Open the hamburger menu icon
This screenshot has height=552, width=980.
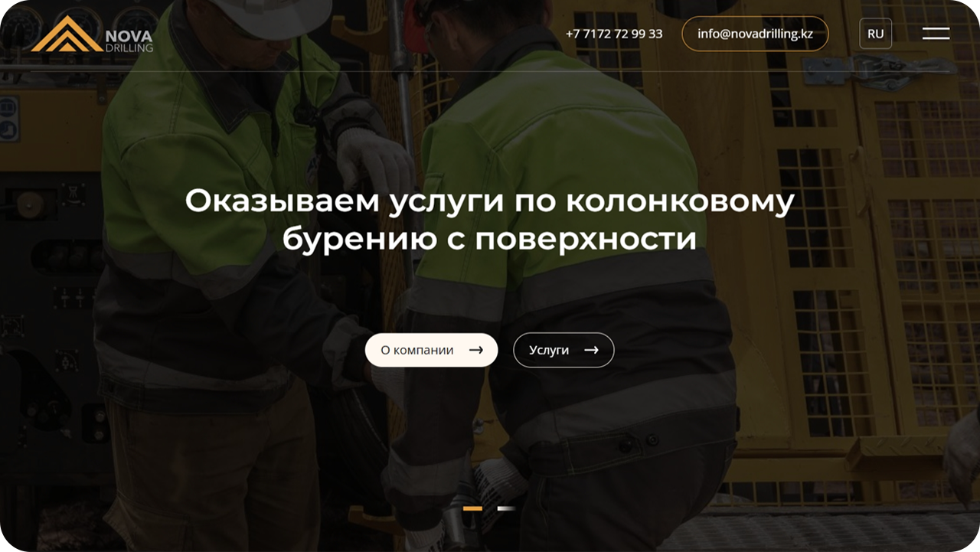pyautogui.click(x=936, y=34)
